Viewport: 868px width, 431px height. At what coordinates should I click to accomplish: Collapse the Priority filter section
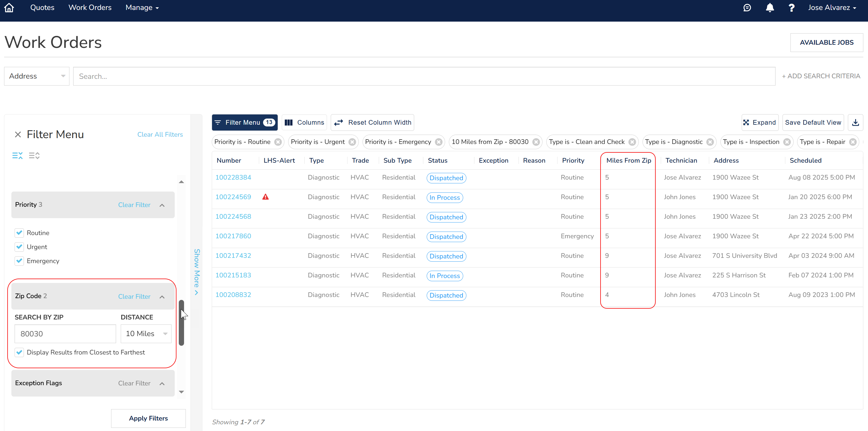pos(162,205)
